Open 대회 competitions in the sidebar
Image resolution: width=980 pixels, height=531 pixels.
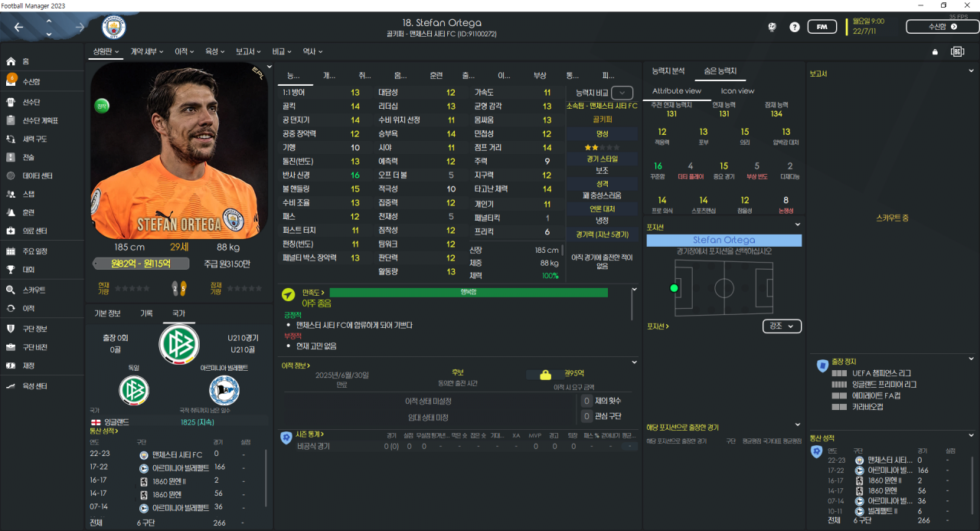click(28, 270)
